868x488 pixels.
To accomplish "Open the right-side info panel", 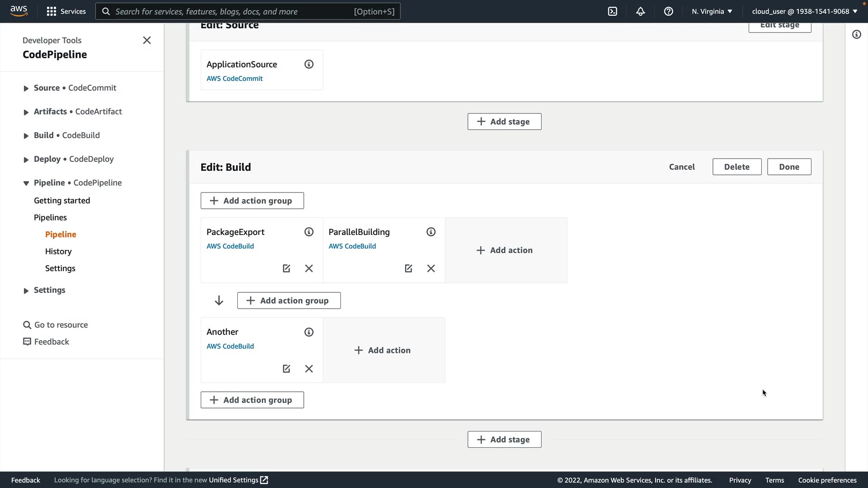I will 857,34.
